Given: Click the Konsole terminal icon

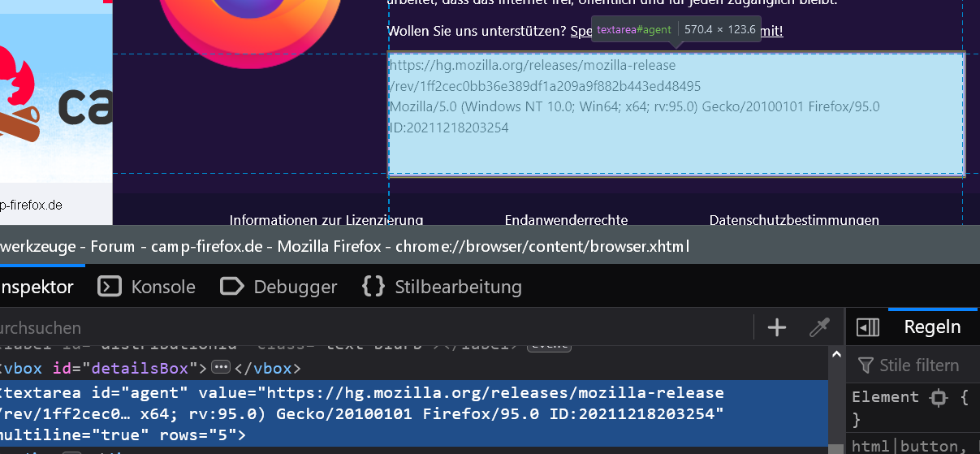Looking at the screenshot, I should tap(110, 287).
